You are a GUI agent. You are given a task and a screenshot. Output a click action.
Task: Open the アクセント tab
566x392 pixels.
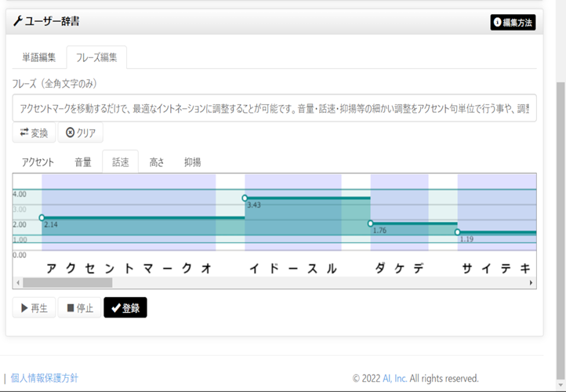point(38,162)
